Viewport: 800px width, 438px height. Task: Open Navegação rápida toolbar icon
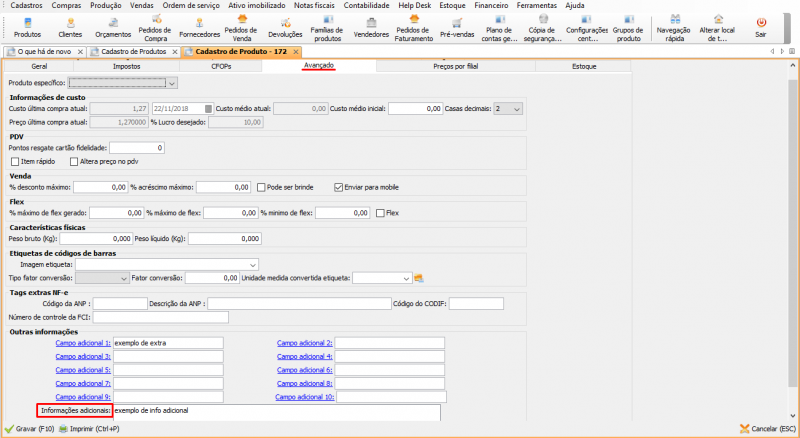coord(674,28)
